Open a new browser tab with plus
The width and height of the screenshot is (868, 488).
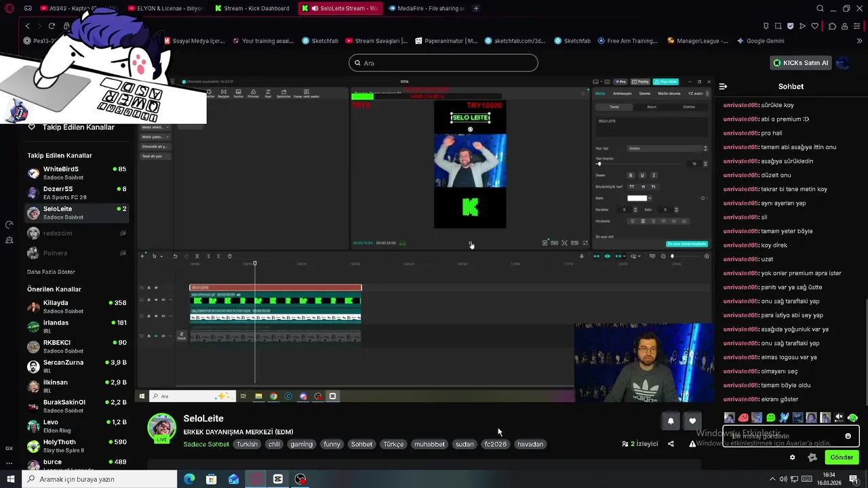coord(476,8)
